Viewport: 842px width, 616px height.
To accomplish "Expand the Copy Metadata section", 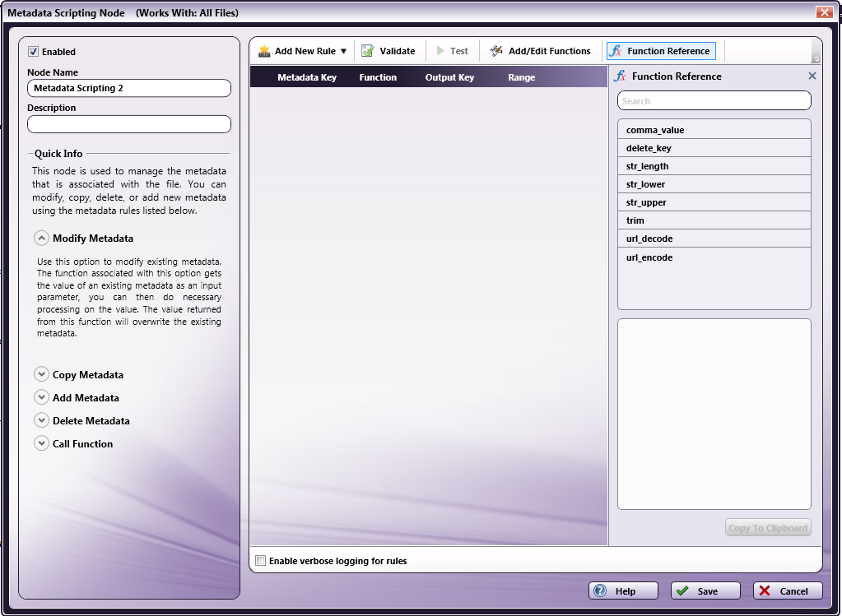I will (41, 375).
